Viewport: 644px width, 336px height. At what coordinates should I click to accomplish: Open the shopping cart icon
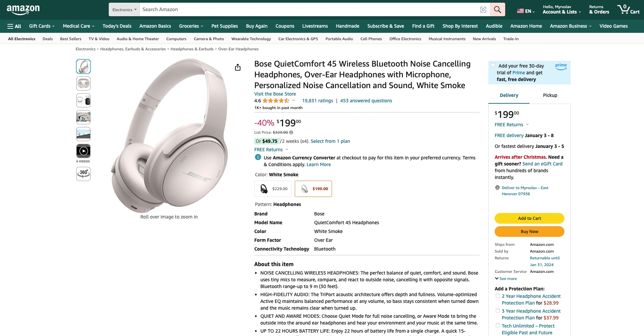[x=628, y=9]
